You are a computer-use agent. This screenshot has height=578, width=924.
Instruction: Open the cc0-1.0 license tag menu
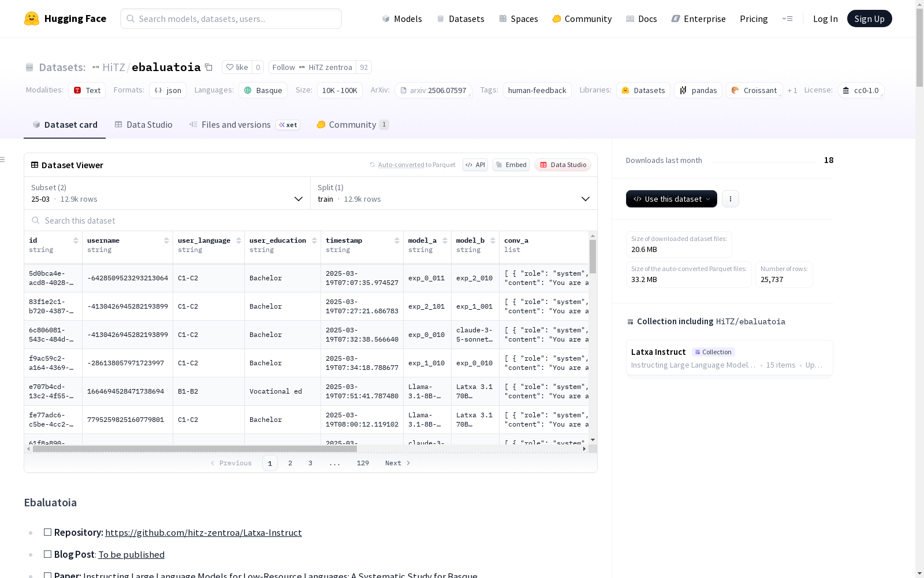[x=861, y=90]
